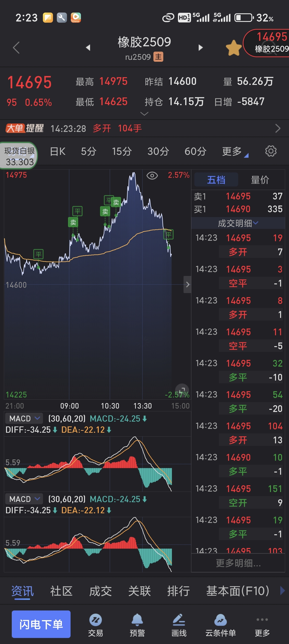Switch to next contract with right triangle
The image size is (289, 644).
tap(200, 48)
